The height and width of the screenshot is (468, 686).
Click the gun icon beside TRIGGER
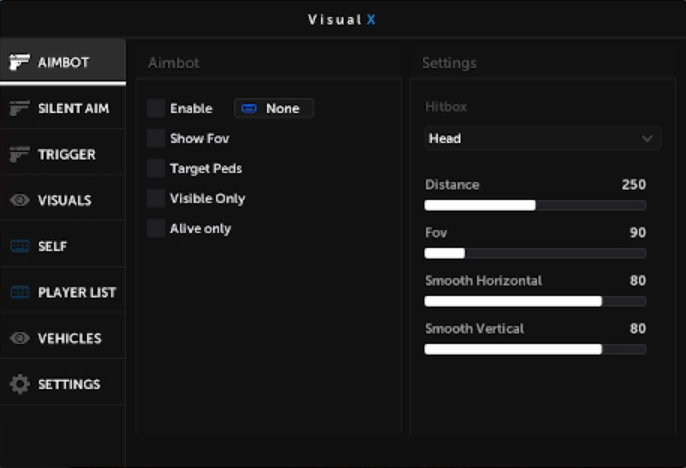(x=20, y=154)
